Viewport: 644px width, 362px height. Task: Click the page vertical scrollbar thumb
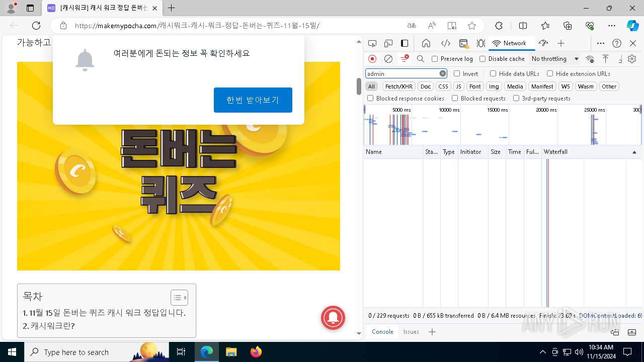coord(359,86)
